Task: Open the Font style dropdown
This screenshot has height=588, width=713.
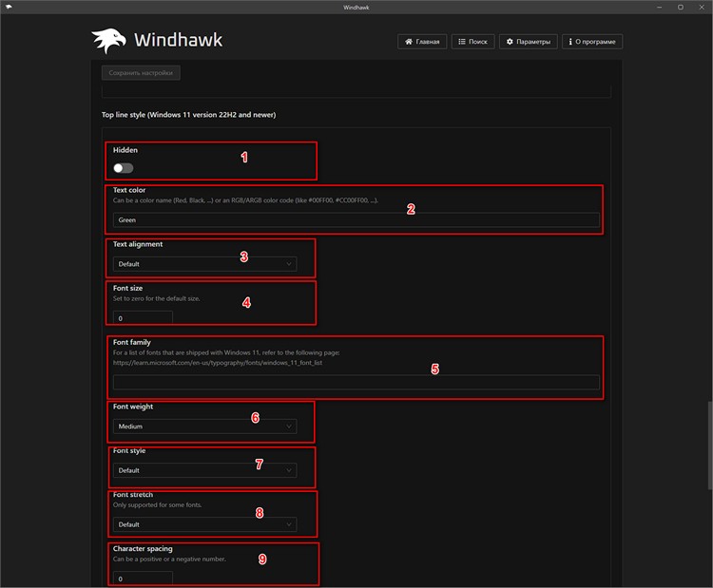Action: [204, 470]
